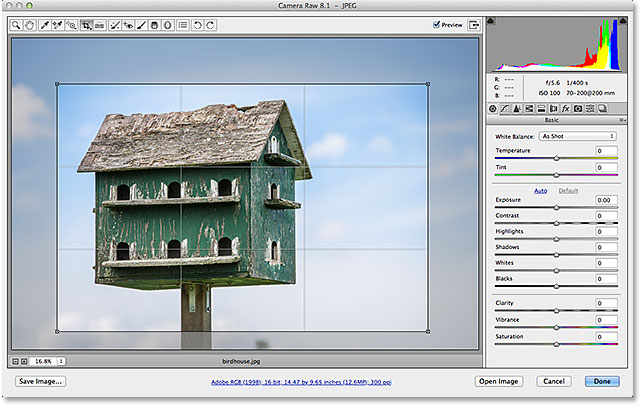This screenshot has height=406, width=640.
Task: Click the Open Image button
Action: 498,381
